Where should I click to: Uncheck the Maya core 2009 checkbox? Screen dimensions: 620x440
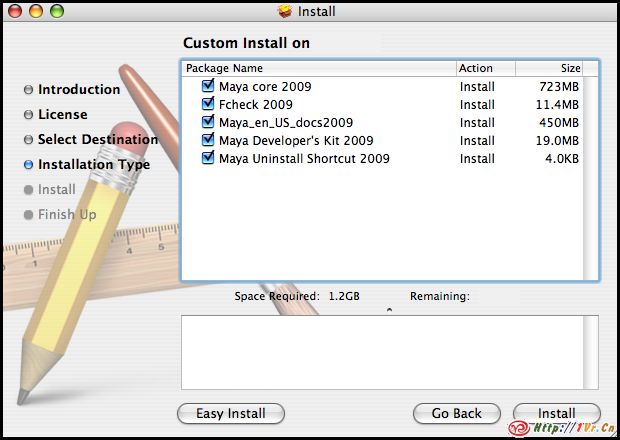pyautogui.click(x=209, y=87)
